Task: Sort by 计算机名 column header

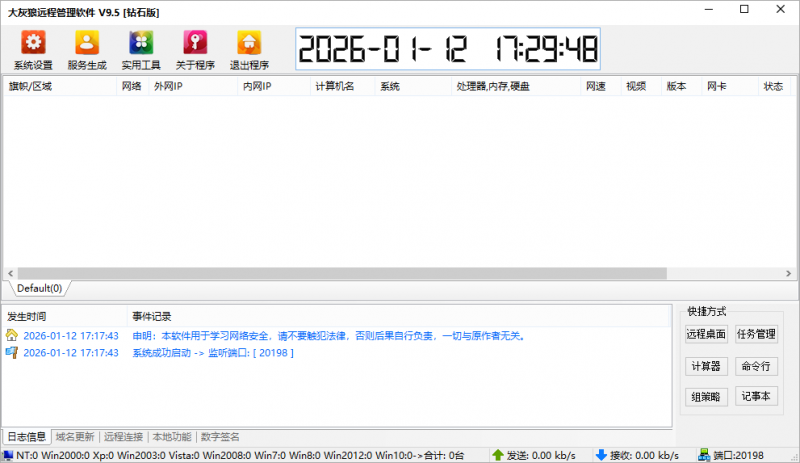Action: (x=342, y=86)
